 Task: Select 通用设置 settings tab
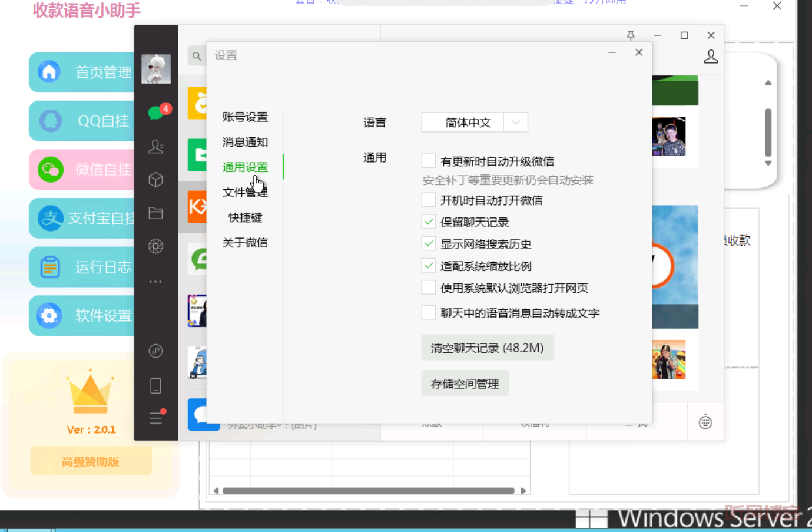pyautogui.click(x=245, y=167)
